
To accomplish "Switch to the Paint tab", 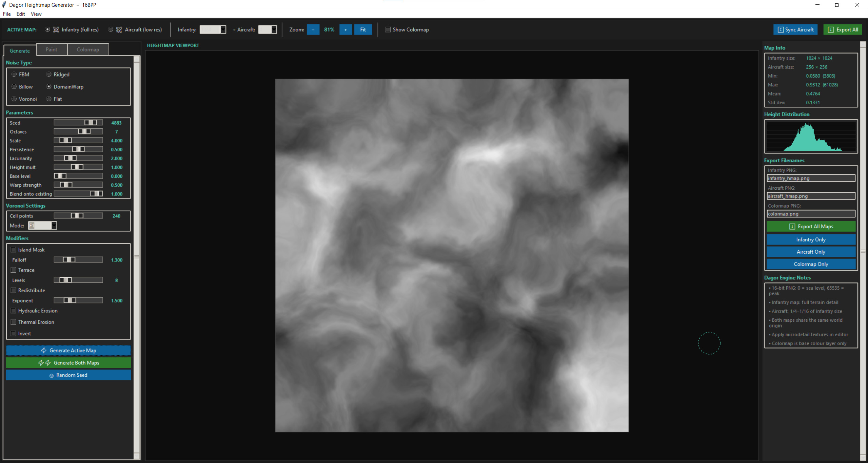I will pos(52,49).
